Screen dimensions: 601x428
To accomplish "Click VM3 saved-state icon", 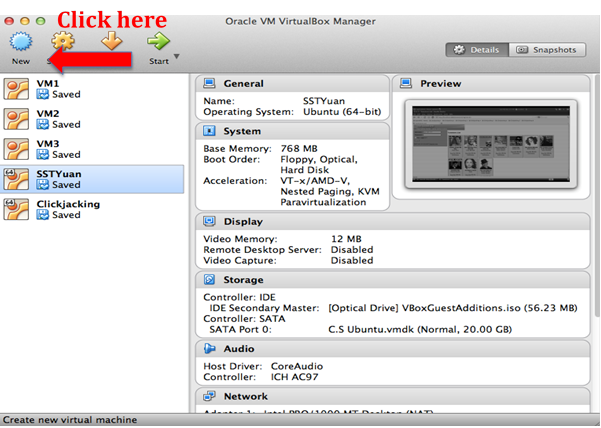I will 43,154.
